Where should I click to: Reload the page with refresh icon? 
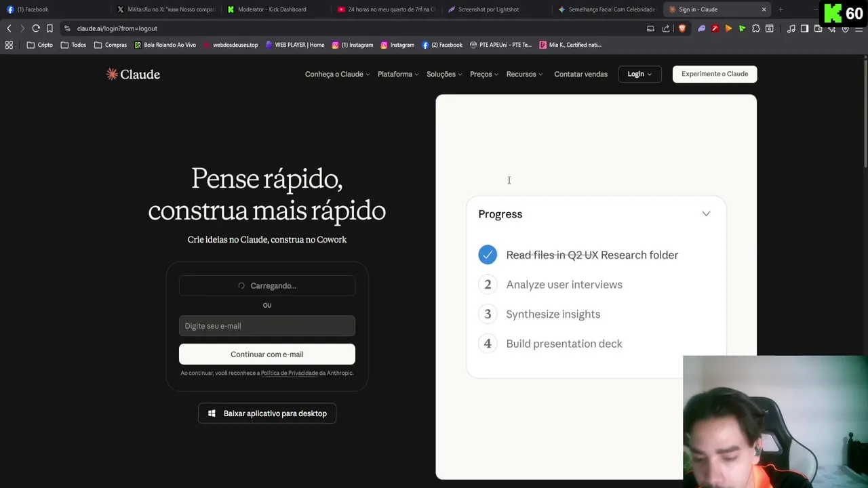(x=36, y=28)
